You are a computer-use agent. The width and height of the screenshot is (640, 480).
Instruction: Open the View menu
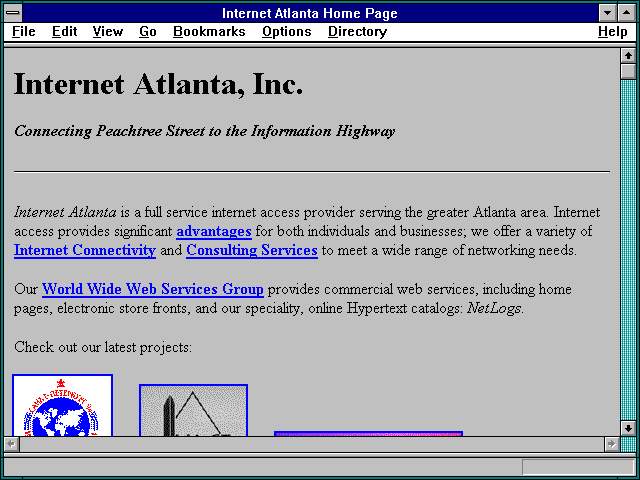(108, 32)
